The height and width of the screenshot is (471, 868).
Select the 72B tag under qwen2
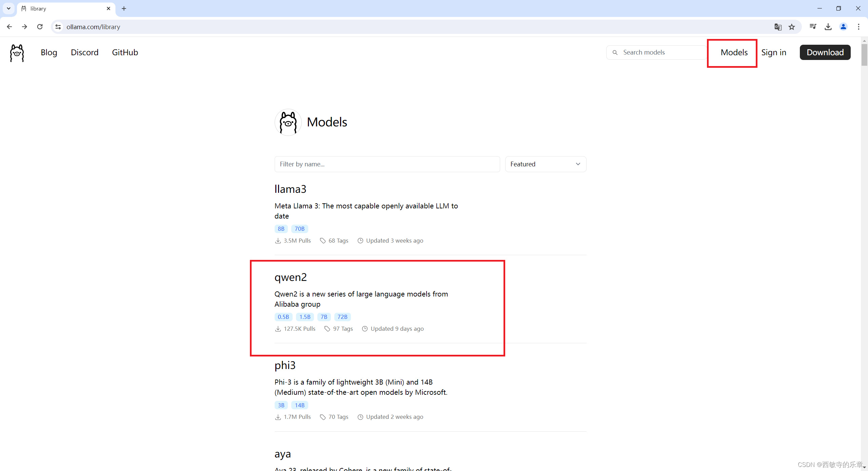click(x=342, y=317)
